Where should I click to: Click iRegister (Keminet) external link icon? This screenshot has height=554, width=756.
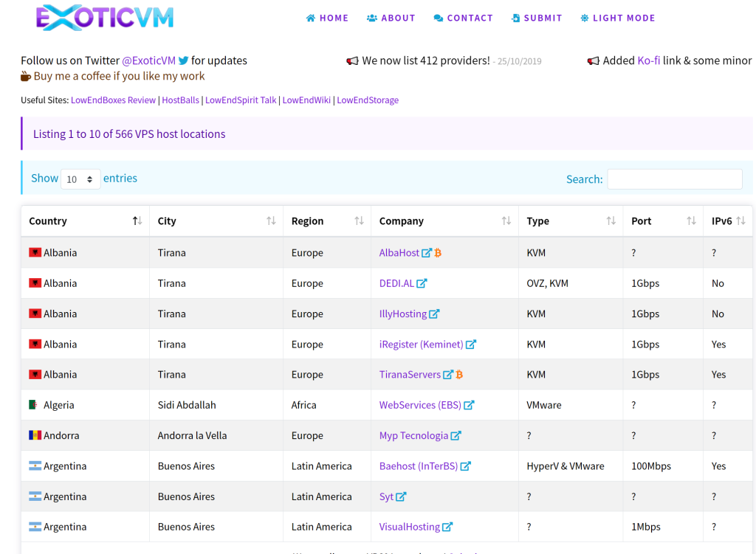[x=471, y=344]
